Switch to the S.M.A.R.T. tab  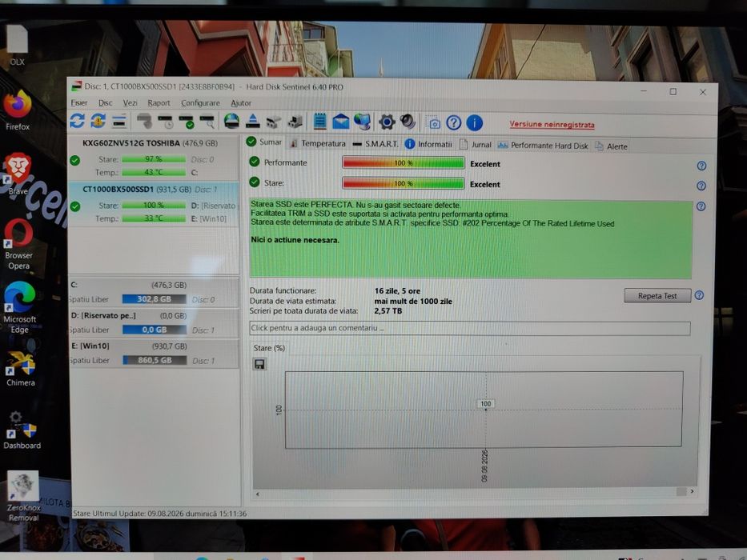376,144
